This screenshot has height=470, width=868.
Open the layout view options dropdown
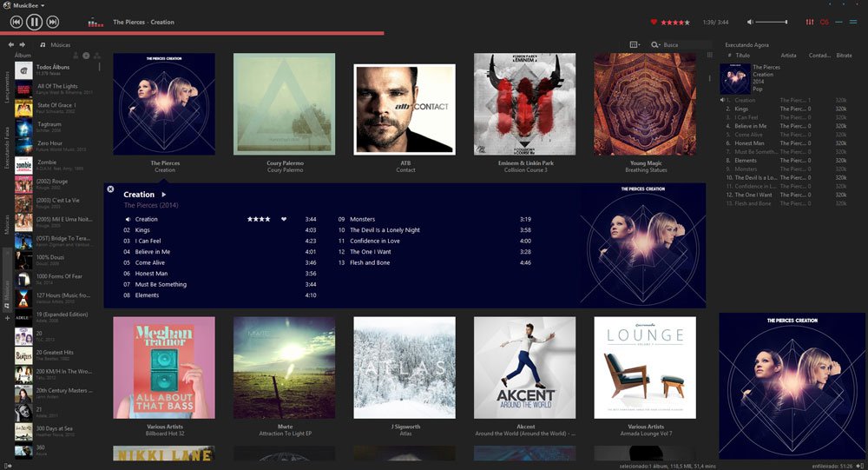click(635, 45)
